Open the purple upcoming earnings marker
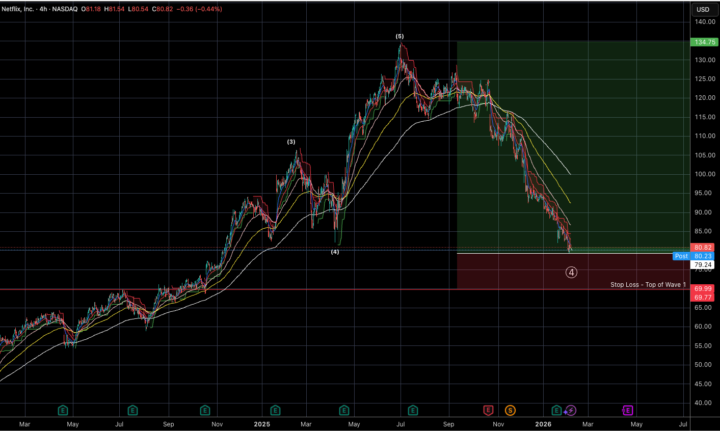This screenshot has height=431, width=720. pos(627,410)
